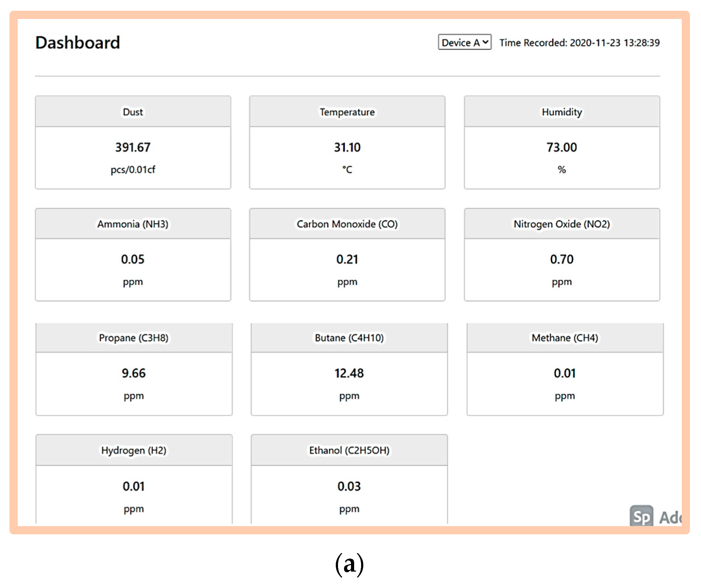The width and height of the screenshot is (701, 588).
Task: Select the Ethanol (C2H5OH) card header
Action: (x=349, y=450)
